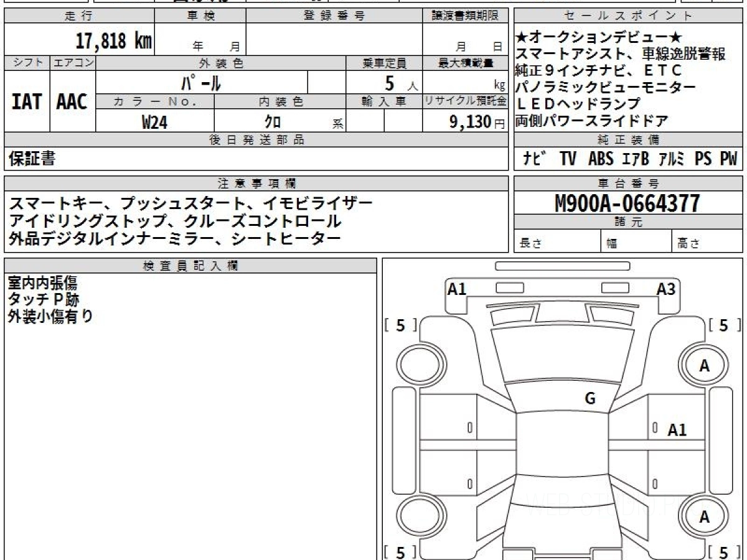The width and height of the screenshot is (747, 560).
Task: Select the 諸元 header
Action: (628, 222)
